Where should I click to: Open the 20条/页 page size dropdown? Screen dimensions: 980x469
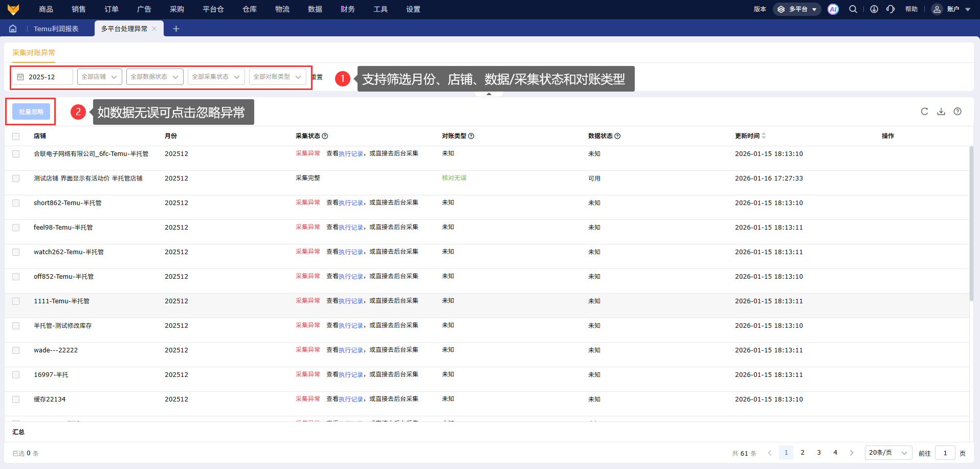click(x=888, y=453)
